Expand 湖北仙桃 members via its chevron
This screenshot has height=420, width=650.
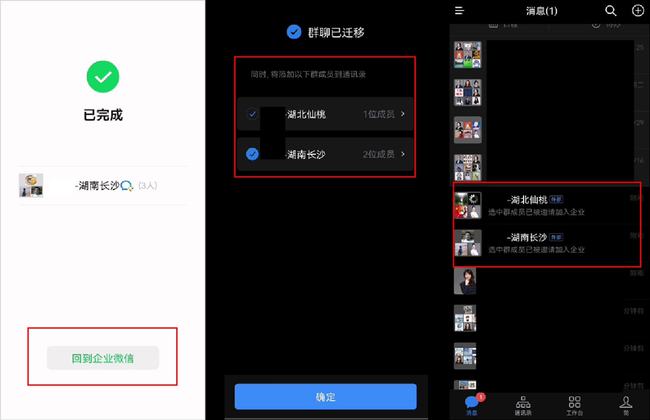tap(403, 114)
